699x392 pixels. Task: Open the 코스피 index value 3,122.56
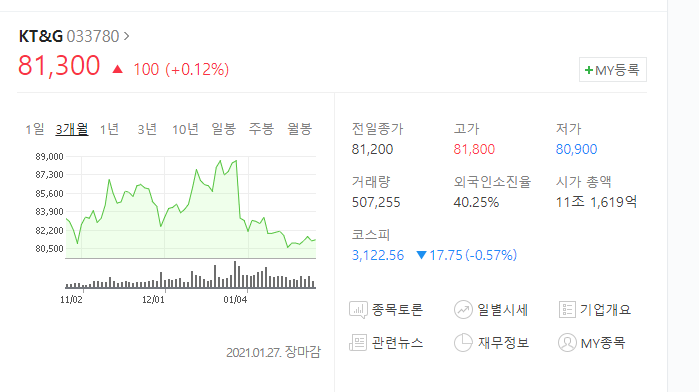(x=378, y=255)
